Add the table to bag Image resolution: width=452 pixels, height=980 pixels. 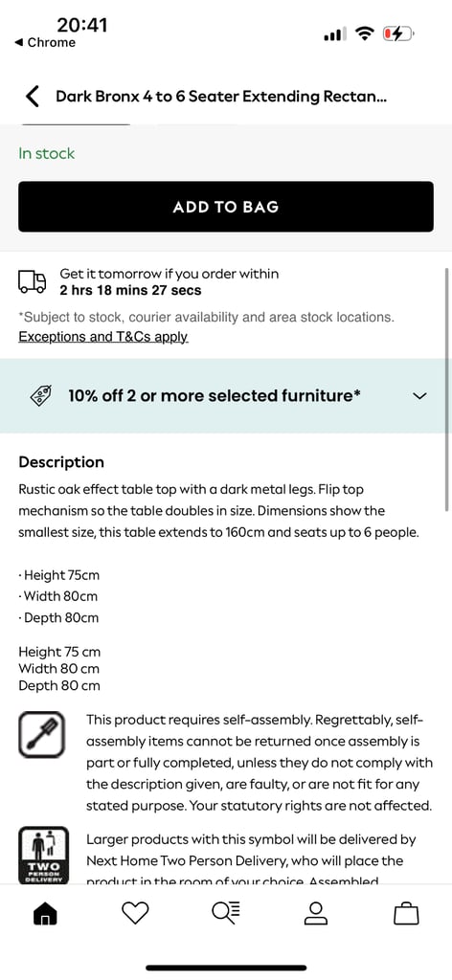(226, 207)
